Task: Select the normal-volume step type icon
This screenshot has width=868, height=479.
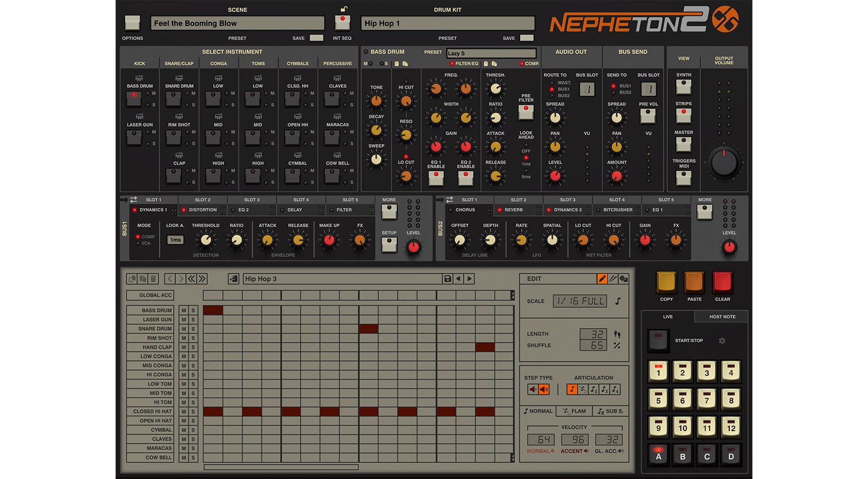Action: tap(533, 389)
